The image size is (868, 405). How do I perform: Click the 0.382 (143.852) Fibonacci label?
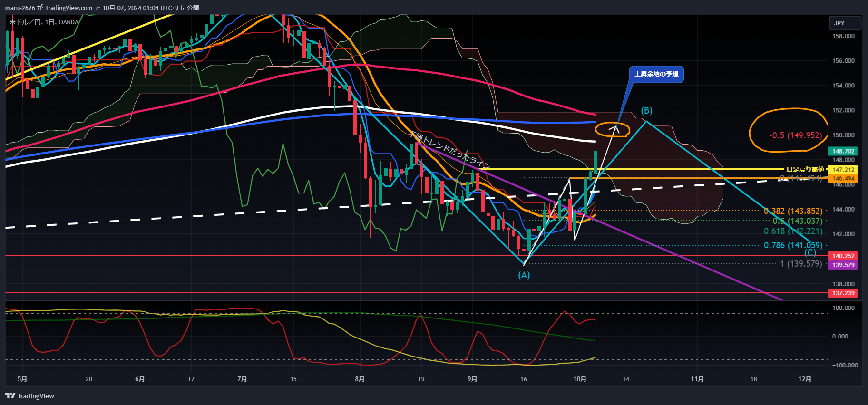[x=793, y=211]
